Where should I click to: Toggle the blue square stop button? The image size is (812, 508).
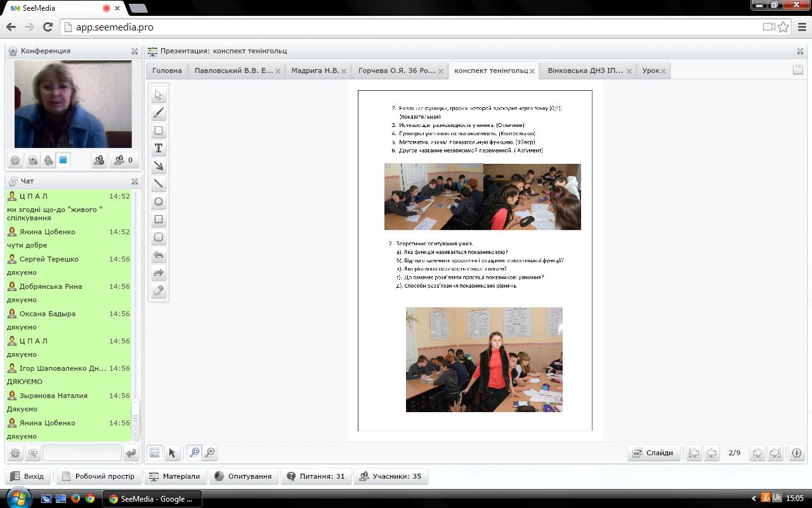pyautogui.click(x=63, y=160)
